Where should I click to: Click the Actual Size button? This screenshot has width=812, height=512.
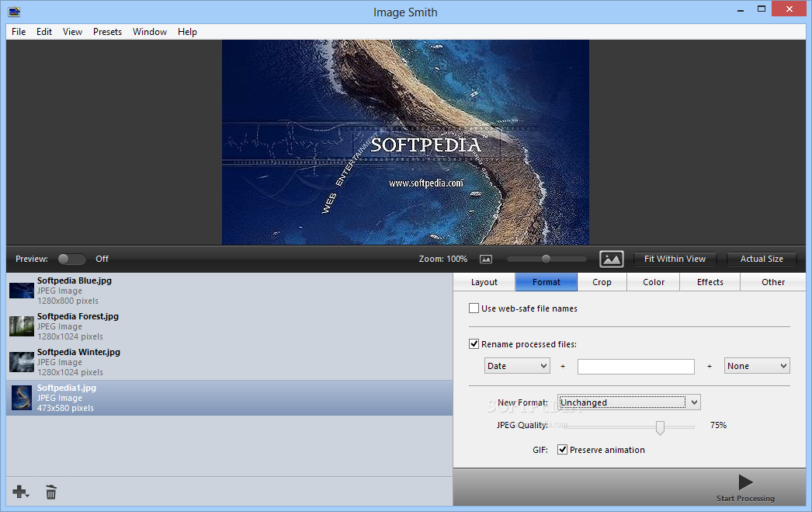click(762, 259)
